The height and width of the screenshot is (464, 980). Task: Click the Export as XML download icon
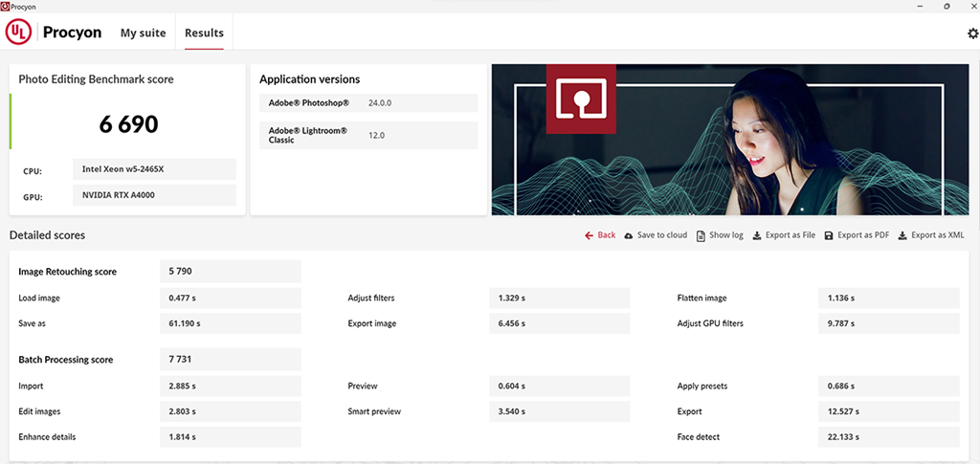pyautogui.click(x=902, y=235)
